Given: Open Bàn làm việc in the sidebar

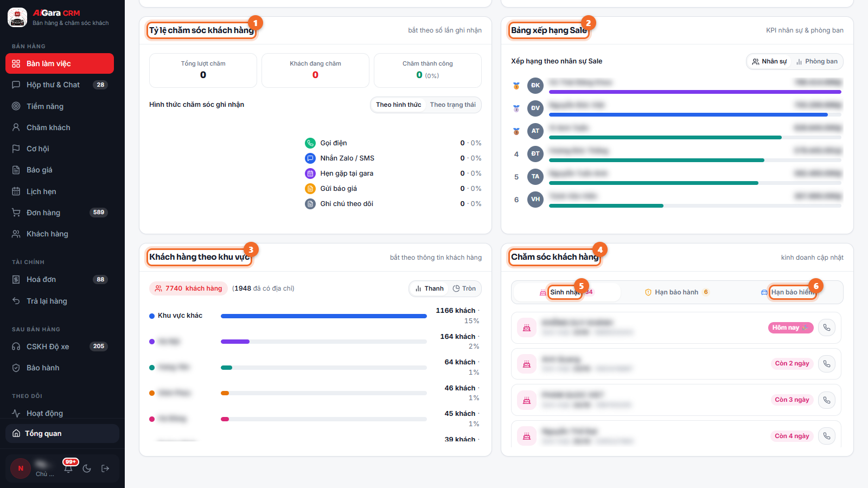Looking at the screenshot, I should pos(60,63).
